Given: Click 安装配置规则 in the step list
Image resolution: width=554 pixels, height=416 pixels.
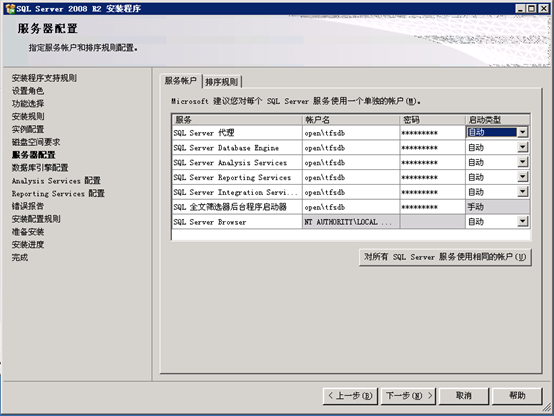Looking at the screenshot, I should pos(36,219).
